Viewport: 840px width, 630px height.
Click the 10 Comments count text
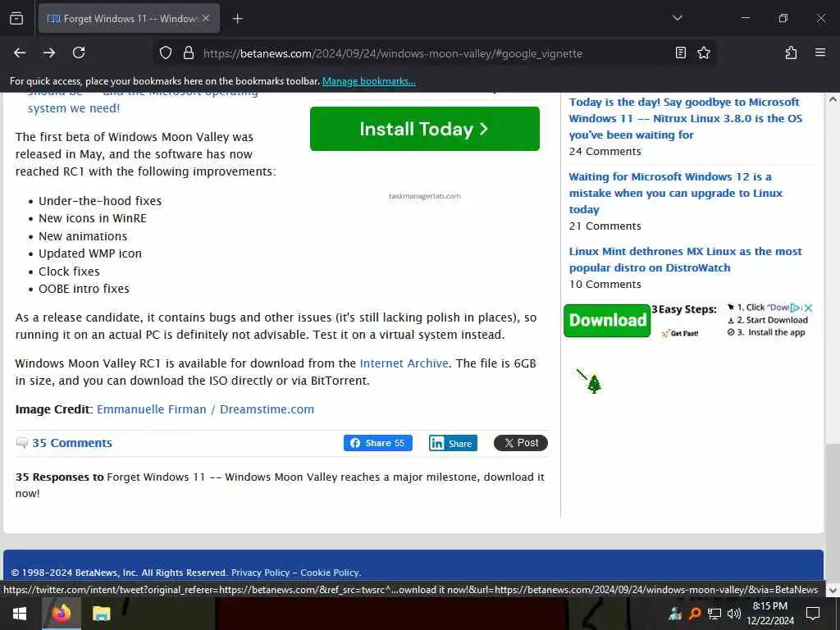[605, 285]
